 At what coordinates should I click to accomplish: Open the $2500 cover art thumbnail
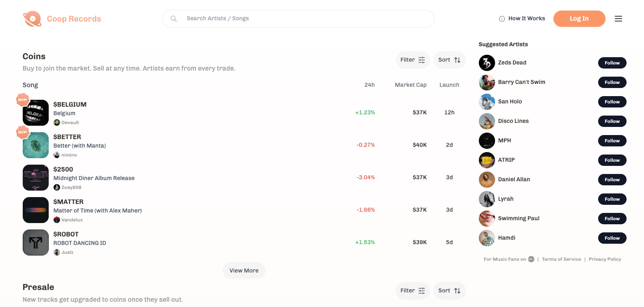[x=36, y=178]
